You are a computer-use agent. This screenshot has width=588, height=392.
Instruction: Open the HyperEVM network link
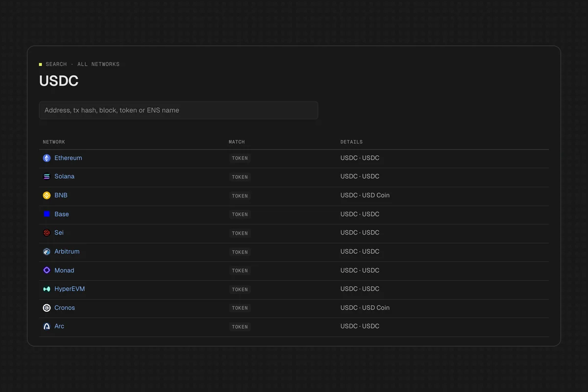coord(70,289)
